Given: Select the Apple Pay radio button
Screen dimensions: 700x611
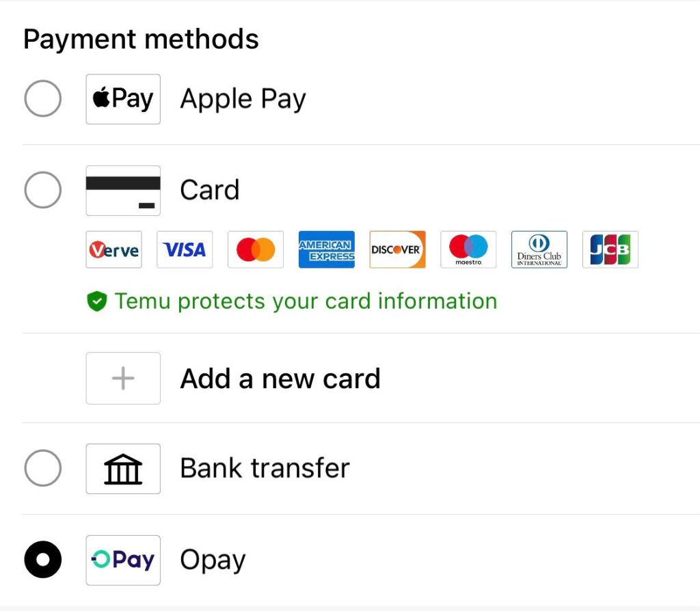Looking at the screenshot, I should 42,99.
